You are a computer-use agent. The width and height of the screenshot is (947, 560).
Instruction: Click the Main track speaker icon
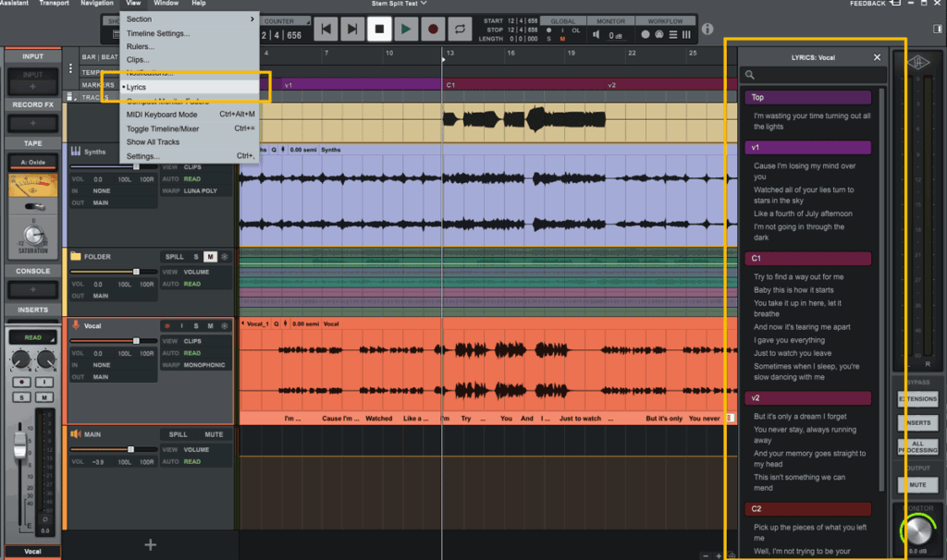[76, 434]
